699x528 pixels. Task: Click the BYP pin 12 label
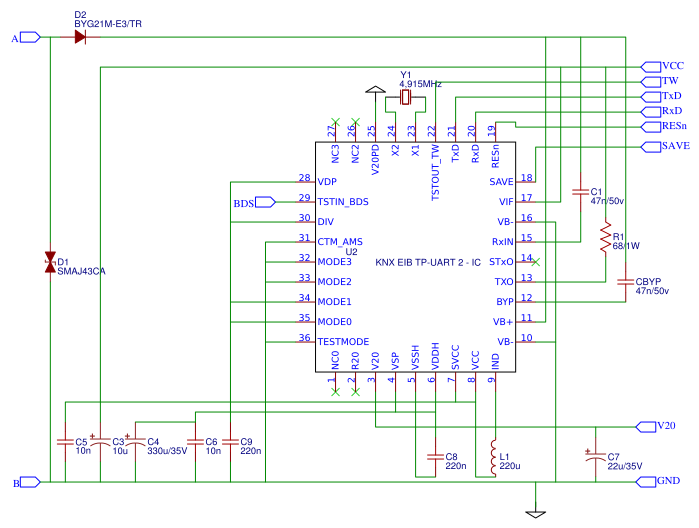[x=505, y=302]
